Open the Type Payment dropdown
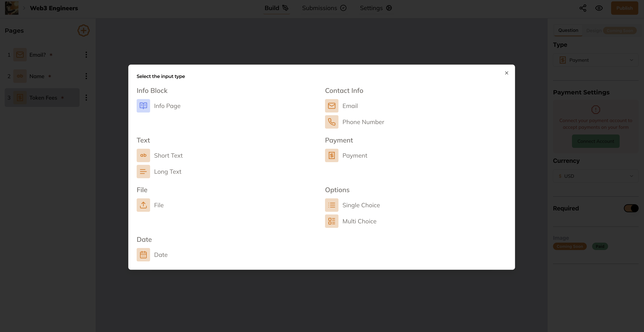Image resolution: width=644 pixels, height=332 pixels. point(595,60)
